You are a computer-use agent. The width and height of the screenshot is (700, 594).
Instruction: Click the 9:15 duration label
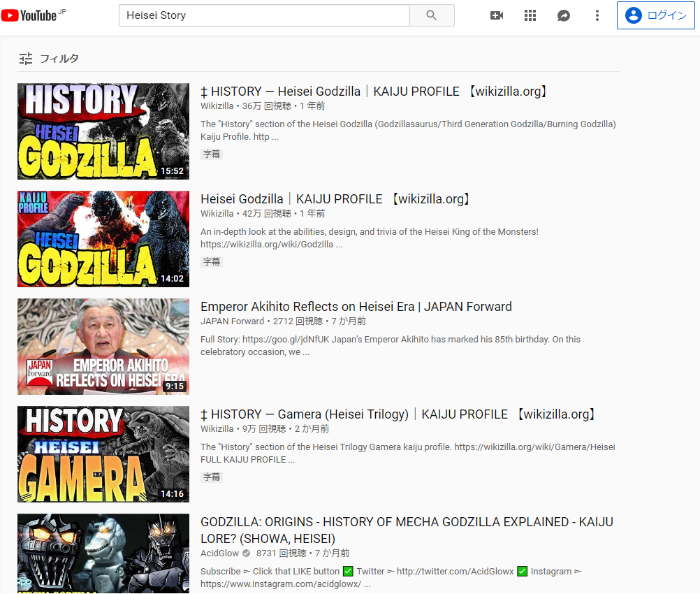(175, 386)
